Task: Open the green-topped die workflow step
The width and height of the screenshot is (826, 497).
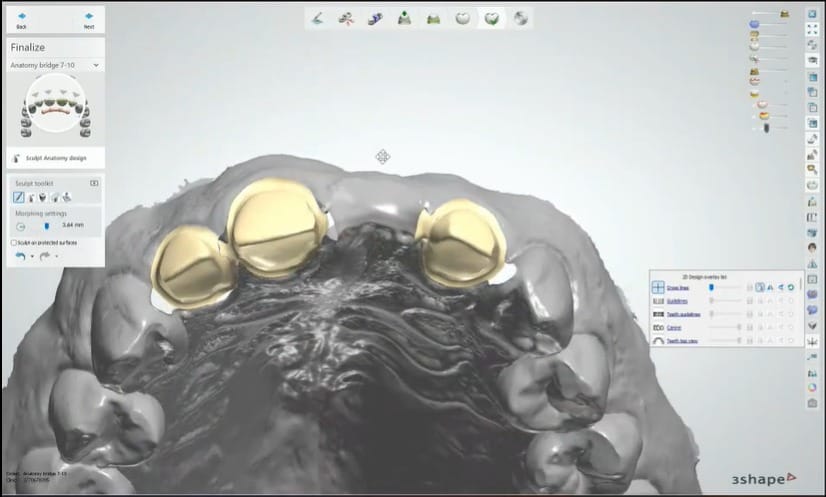Action: 404,19
